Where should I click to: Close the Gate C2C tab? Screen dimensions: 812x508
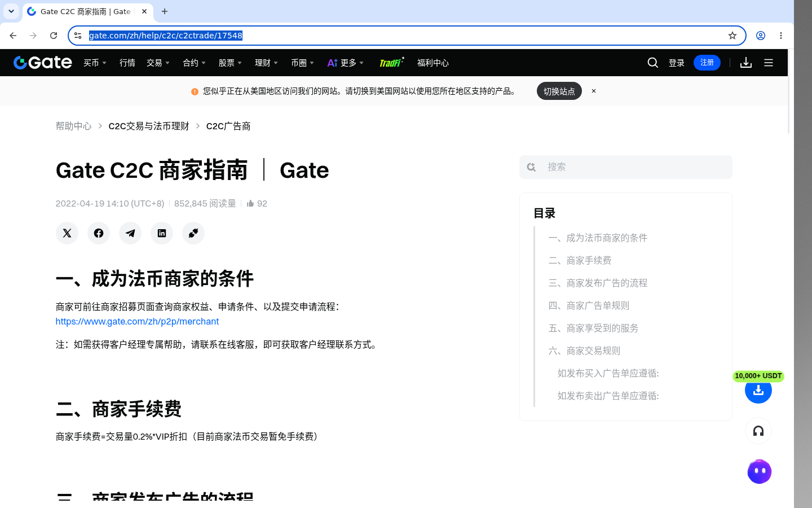(x=144, y=11)
